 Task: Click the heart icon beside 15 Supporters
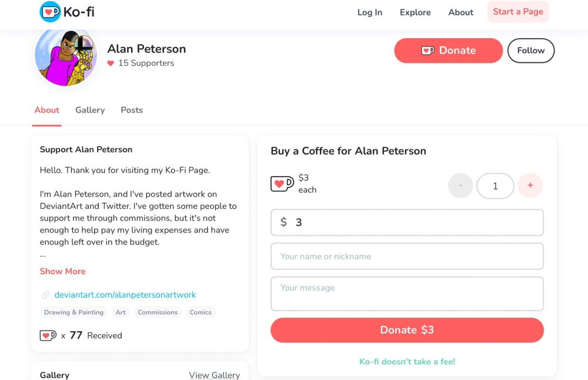(111, 64)
